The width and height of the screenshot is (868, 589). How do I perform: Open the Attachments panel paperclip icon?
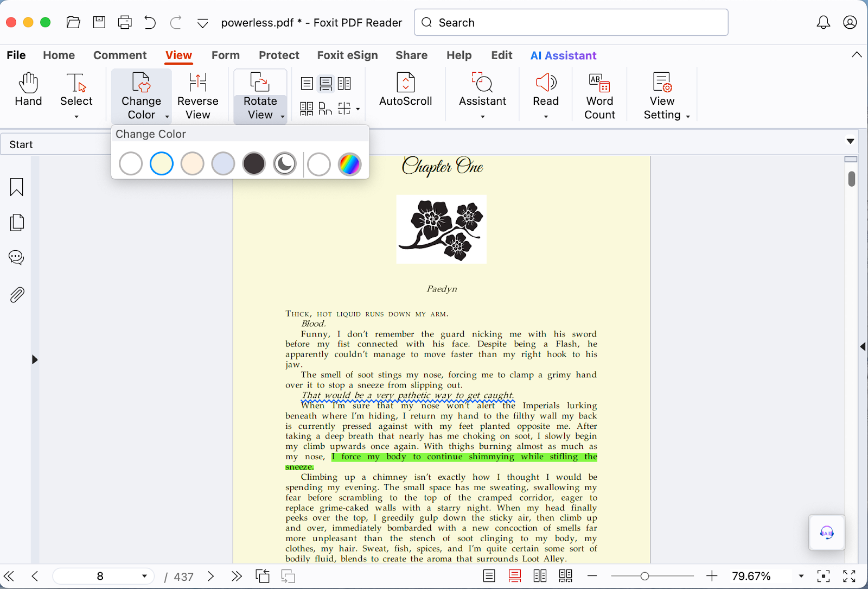tap(17, 295)
